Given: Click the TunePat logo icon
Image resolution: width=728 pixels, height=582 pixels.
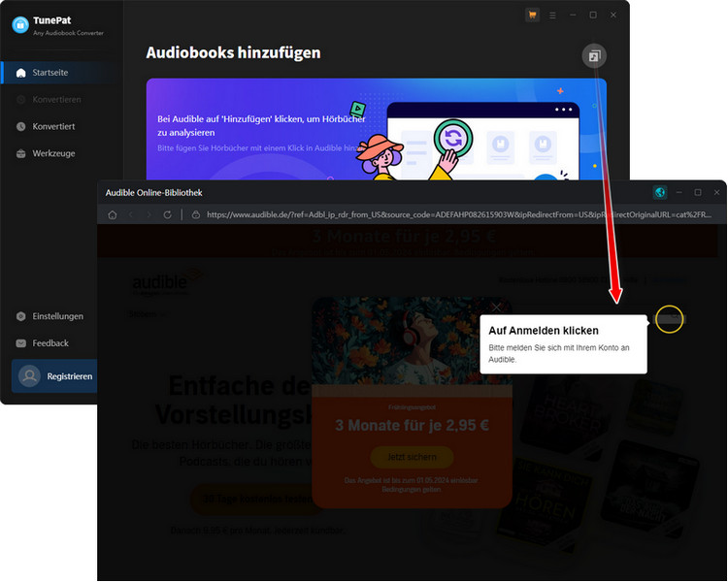Looking at the screenshot, I should 20,25.
